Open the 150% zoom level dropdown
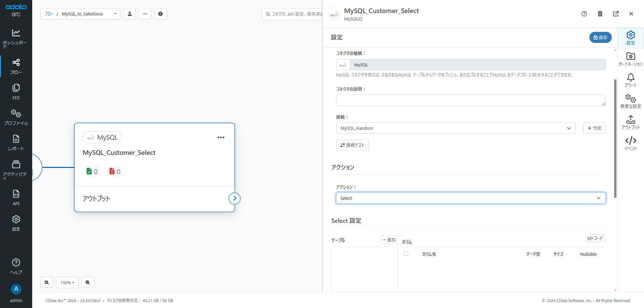The width and height of the screenshot is (644, 308). 67,283
